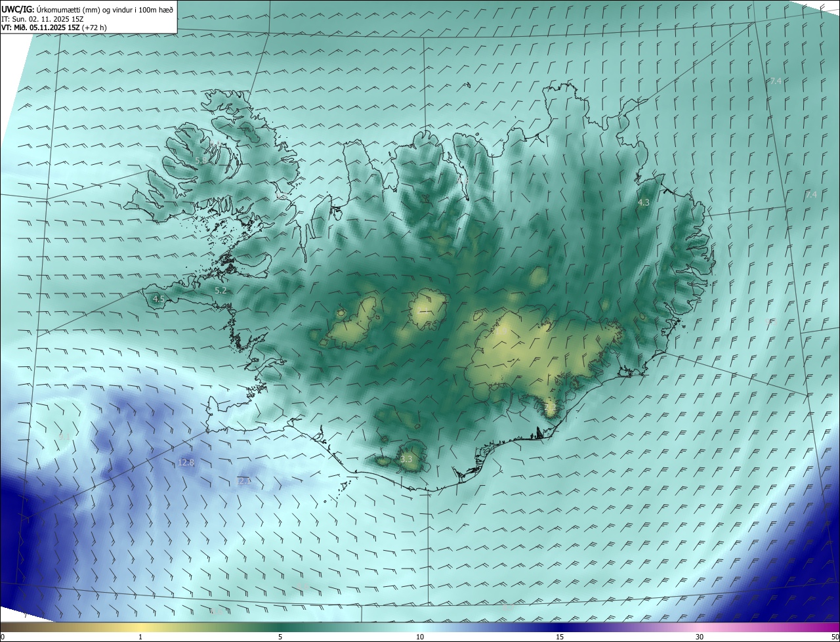Click the 4.5 value at the western peninsula tip
840x642 pixels.
159,299
